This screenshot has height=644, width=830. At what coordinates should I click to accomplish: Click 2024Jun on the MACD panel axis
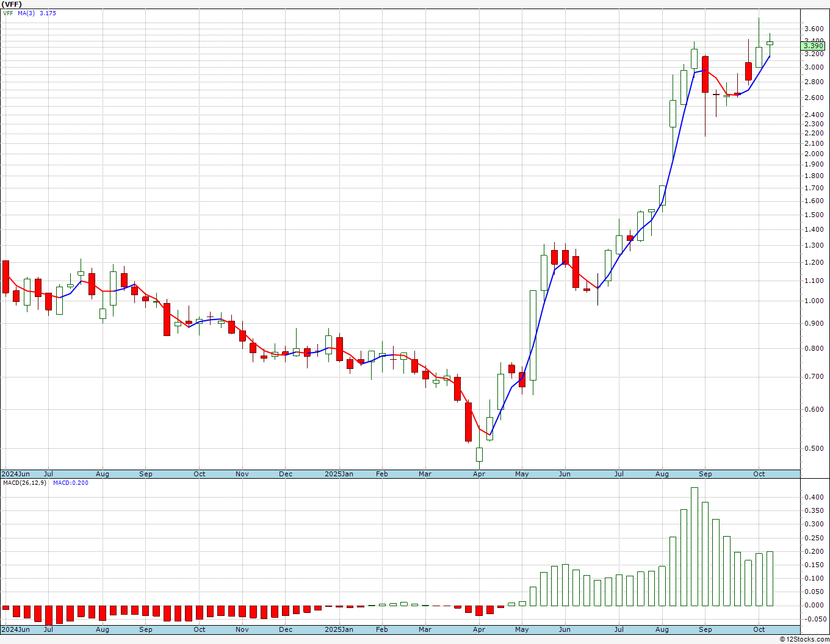pos(15,629)
